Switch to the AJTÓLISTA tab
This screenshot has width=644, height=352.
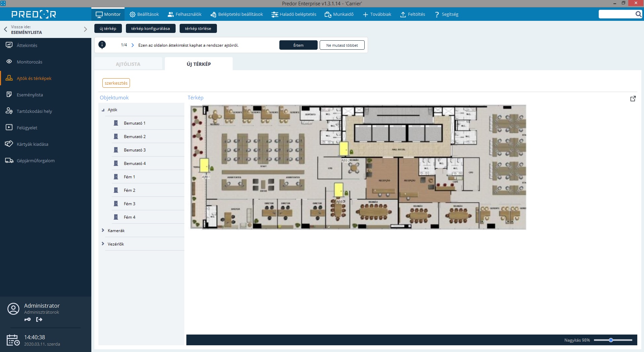(x=128, y=64)
